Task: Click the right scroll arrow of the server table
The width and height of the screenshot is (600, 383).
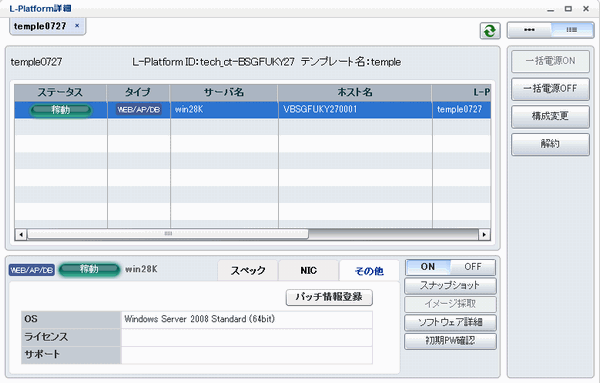Action: [484, 234]
